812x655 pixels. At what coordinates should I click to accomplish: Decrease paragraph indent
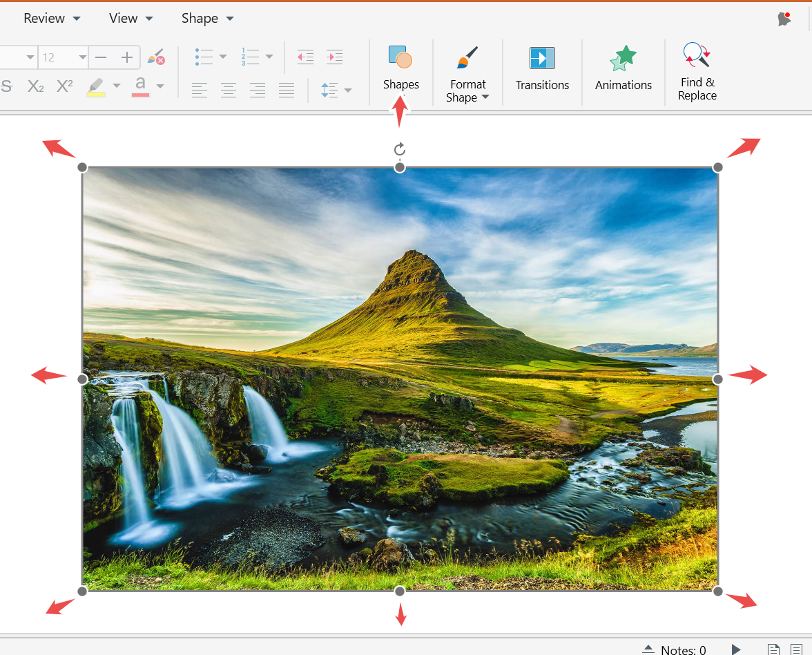tap(305, 57)
